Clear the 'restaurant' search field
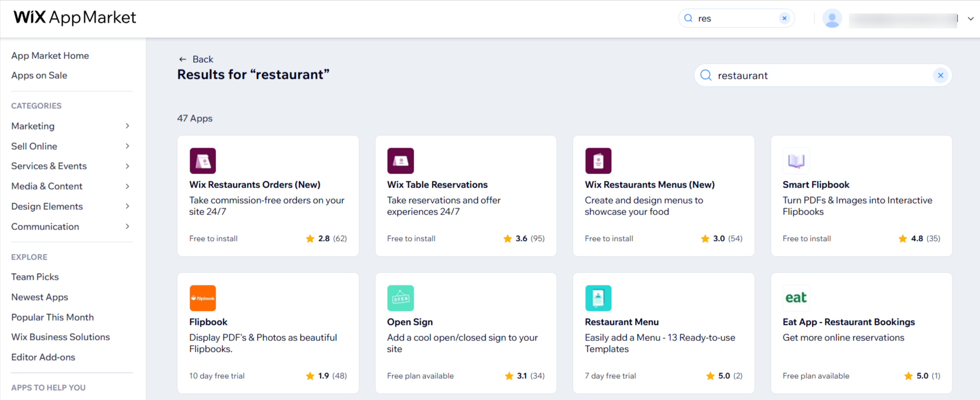 pos(941,76)
